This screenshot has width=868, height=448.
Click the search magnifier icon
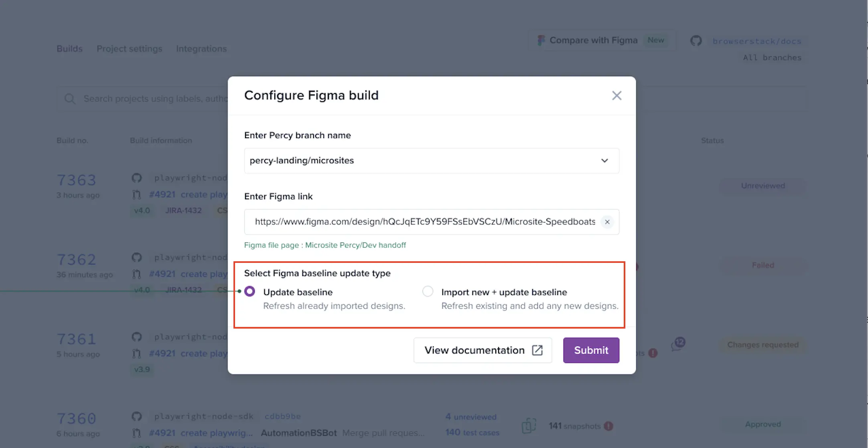[70, 99]
